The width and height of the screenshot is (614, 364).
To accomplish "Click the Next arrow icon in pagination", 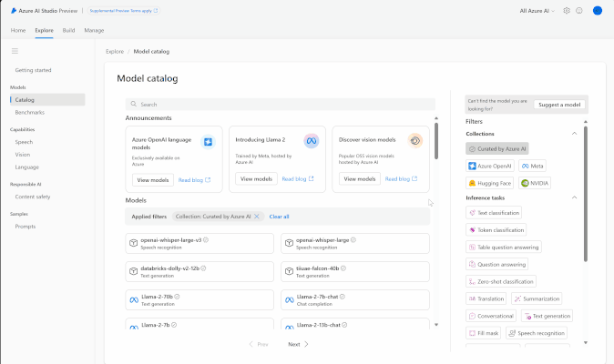I will [x=306, y=344].
